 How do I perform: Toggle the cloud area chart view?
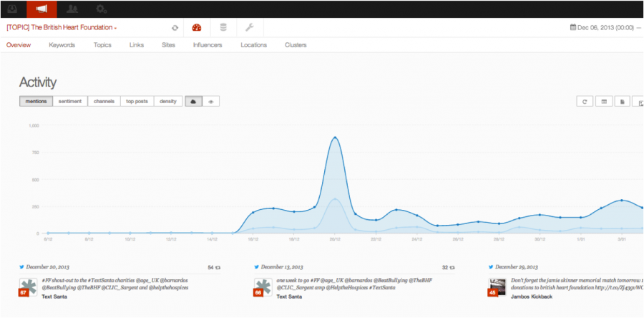click(192, 102)
